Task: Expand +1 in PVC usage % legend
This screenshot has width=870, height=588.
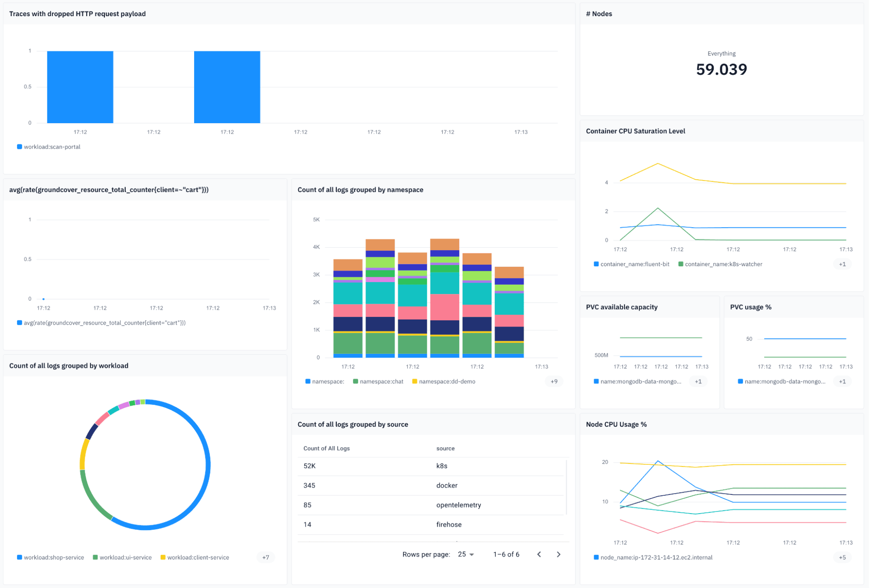Action: tap(842, 381)
